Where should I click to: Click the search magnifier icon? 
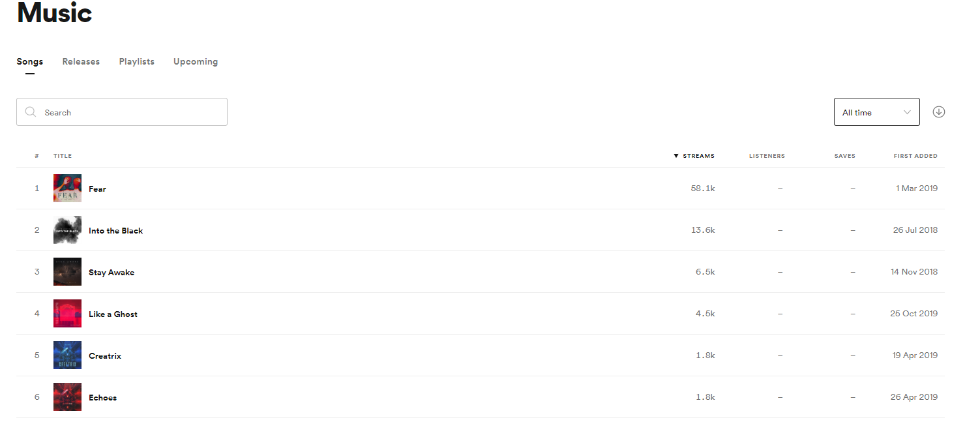30,112
